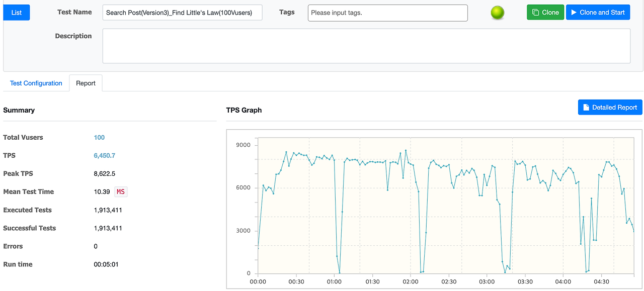Click the Total Vusers value 100
The width and height of the screenshot is (644, 291).
[x=99, y=138]
